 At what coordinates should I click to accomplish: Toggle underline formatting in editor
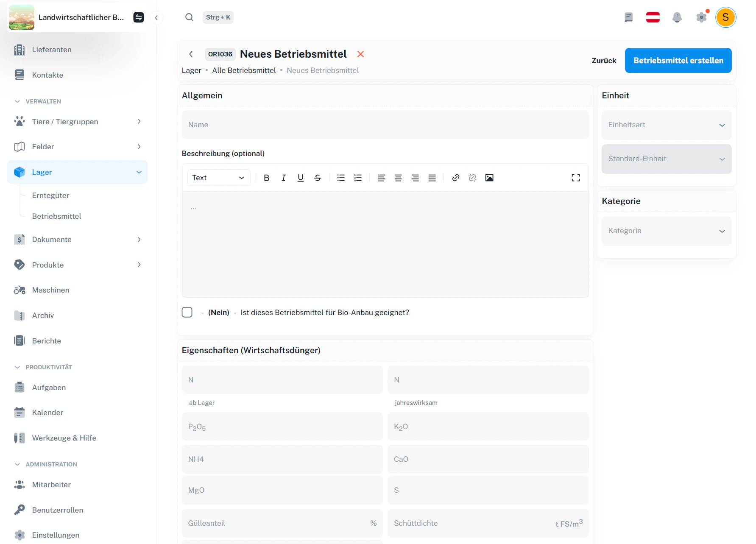point(301,178)
